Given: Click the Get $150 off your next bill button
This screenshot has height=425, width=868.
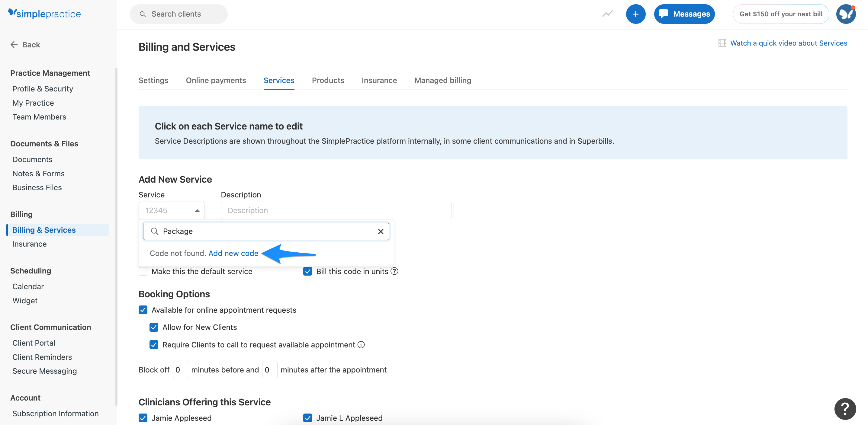Looking at the screenshot, I should pos(781,14).
